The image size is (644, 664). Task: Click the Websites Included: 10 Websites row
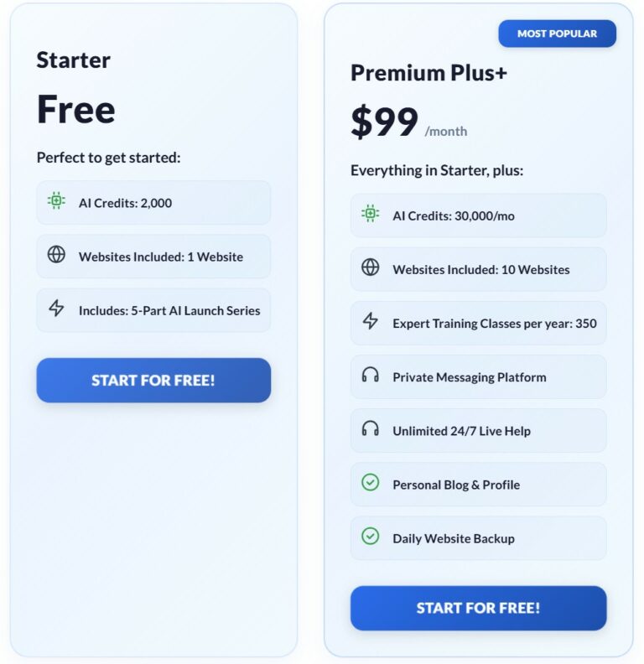coord(478,269)
